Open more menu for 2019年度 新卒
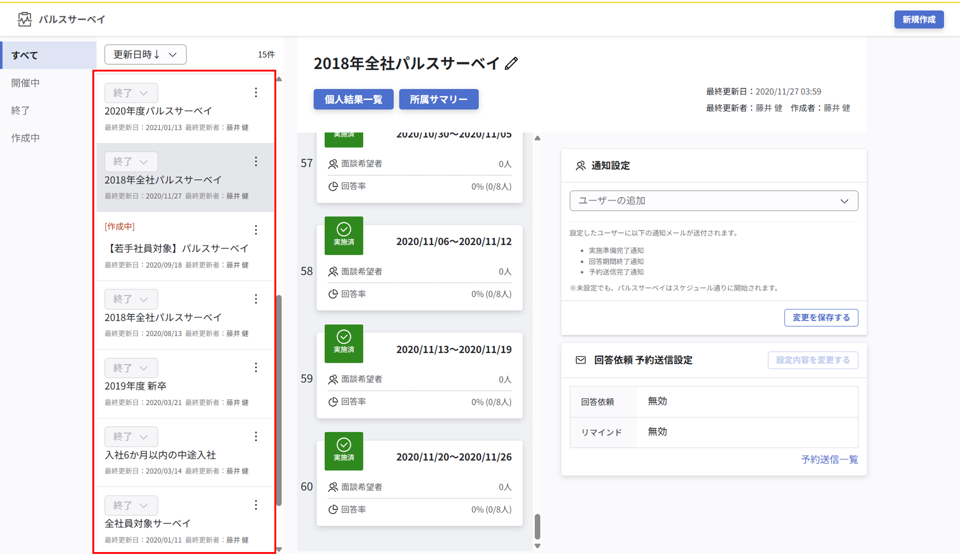 point(256,367)
